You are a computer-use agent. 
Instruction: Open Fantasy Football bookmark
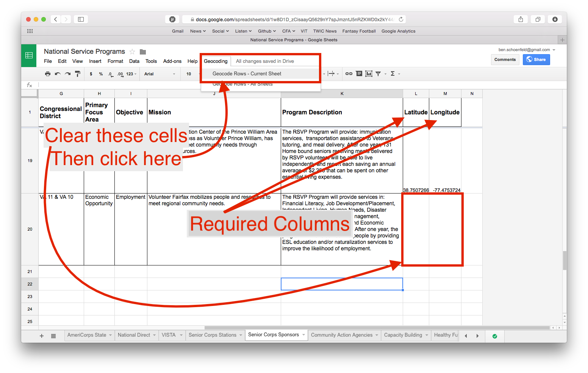click(x=359, y=31)
